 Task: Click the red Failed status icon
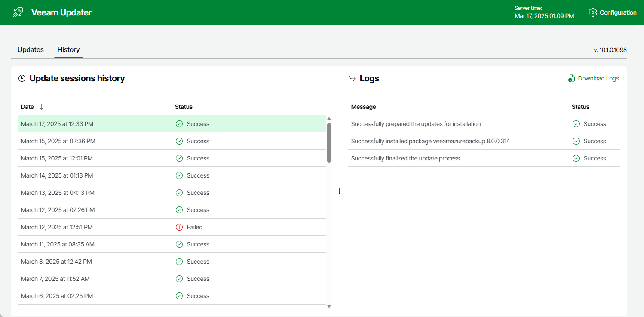[x=179, y=227]
